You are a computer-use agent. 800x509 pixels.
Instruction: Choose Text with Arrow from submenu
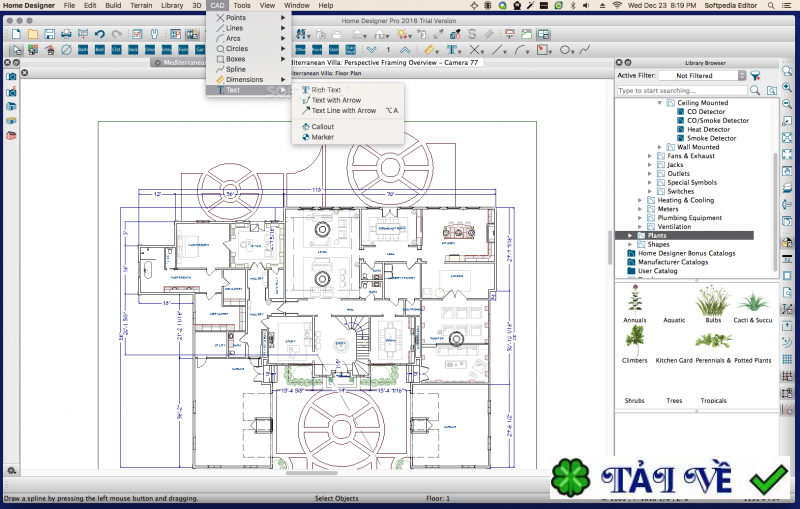click(336, 100)
